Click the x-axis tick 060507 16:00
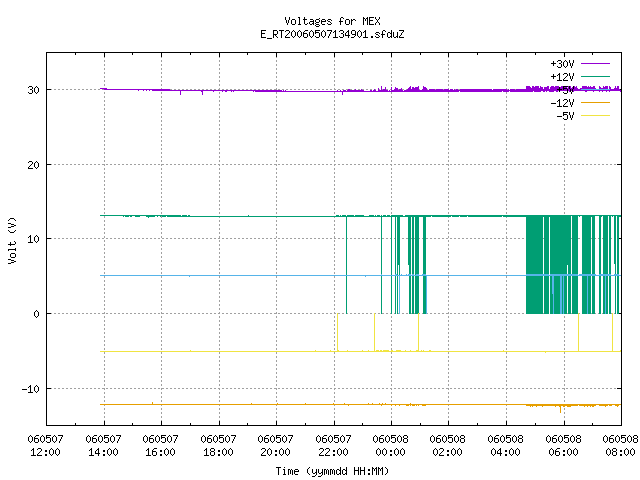Image resolution: width=640 pixels, height=480 pixels. 160,445
